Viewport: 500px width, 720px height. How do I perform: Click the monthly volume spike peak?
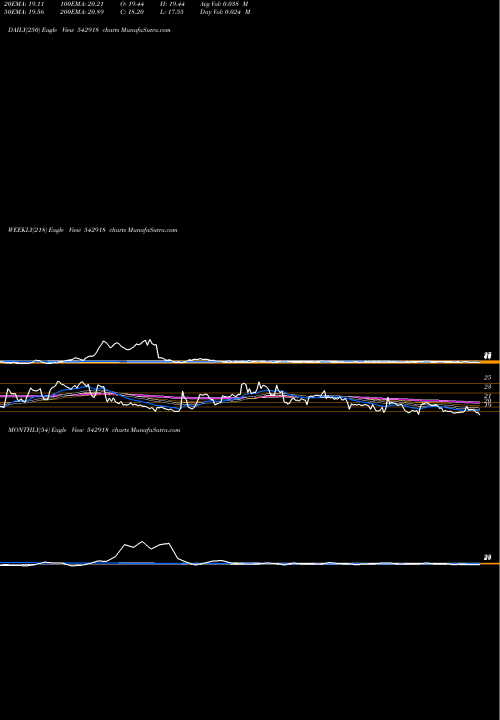click(x=141, y=541)
